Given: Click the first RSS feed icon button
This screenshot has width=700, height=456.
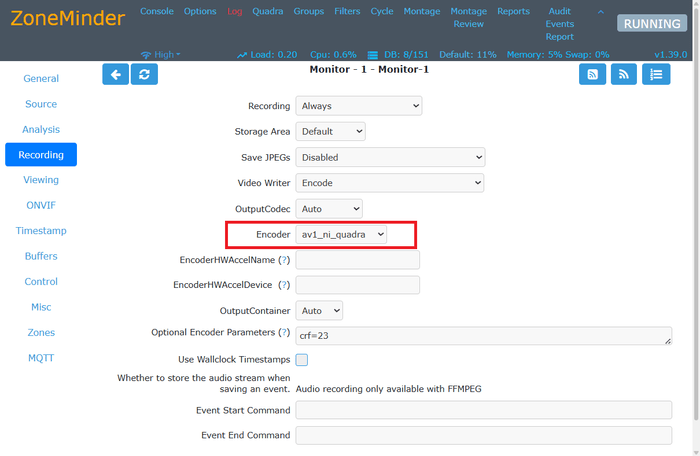Looking at the screenshot, I should point(592,74).
